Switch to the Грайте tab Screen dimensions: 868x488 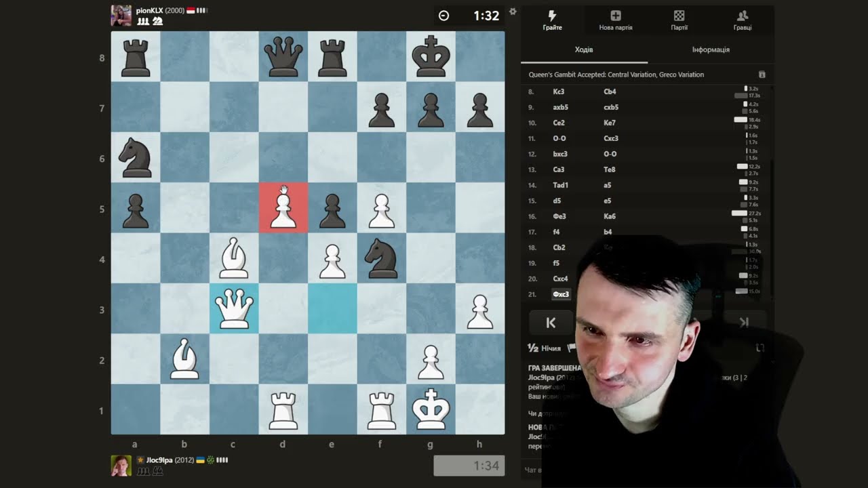(x=552, y=20)
